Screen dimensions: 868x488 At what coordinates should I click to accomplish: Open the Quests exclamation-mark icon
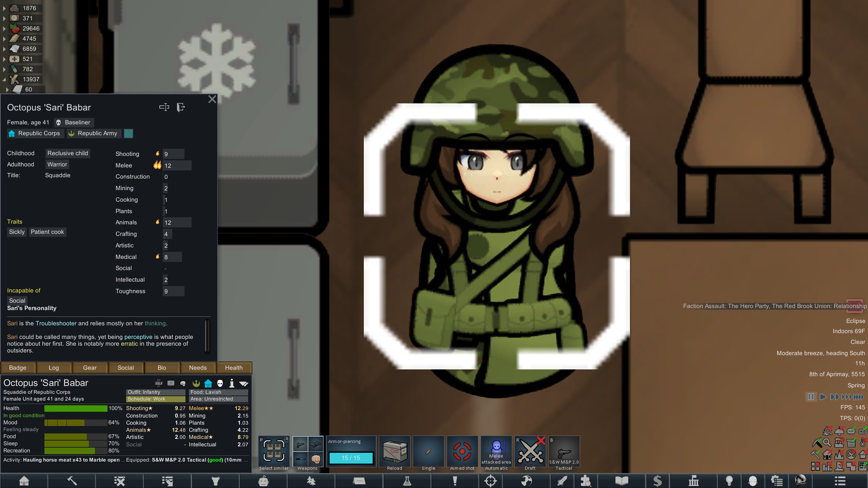point(455,481)
